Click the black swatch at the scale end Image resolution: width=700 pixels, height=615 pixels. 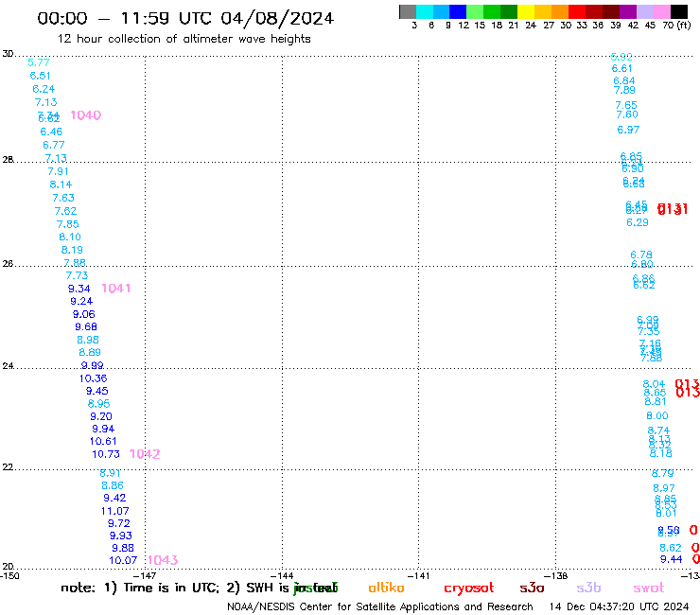point(679,11)
